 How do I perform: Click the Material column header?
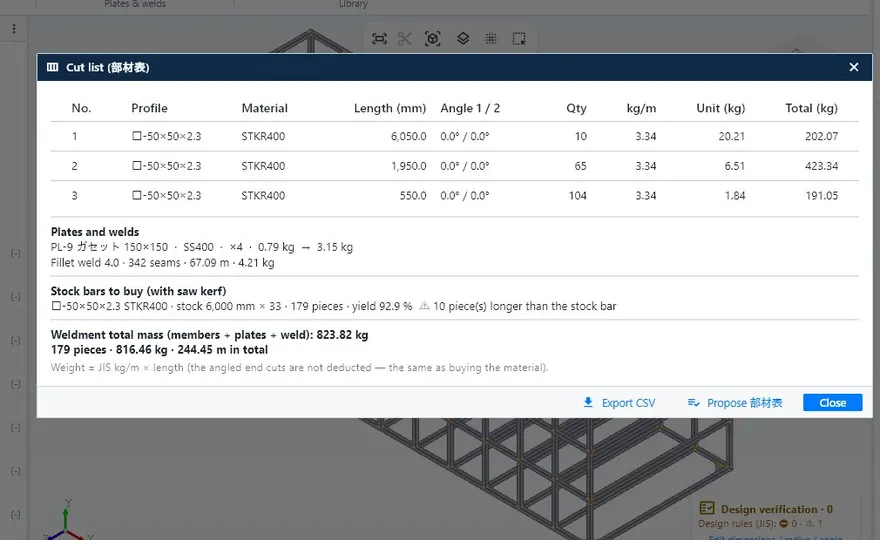pos(264,108)
